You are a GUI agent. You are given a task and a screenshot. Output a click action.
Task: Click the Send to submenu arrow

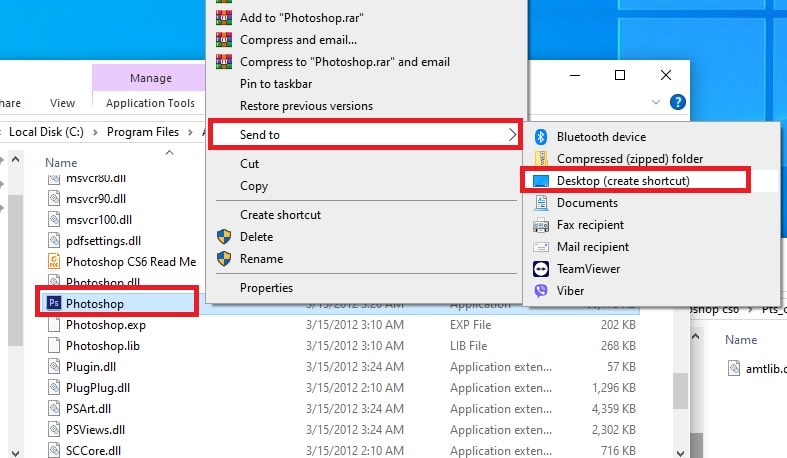512,134
